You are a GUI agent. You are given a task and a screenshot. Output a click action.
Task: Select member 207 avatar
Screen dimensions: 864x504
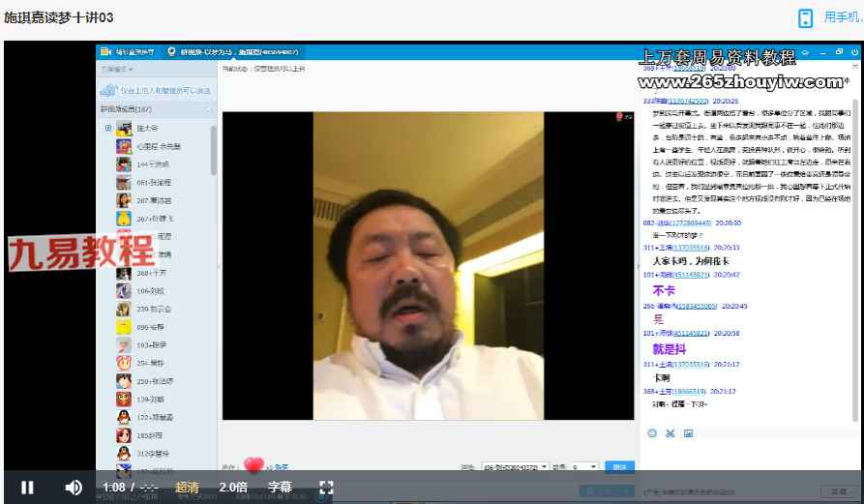[124, 200]
